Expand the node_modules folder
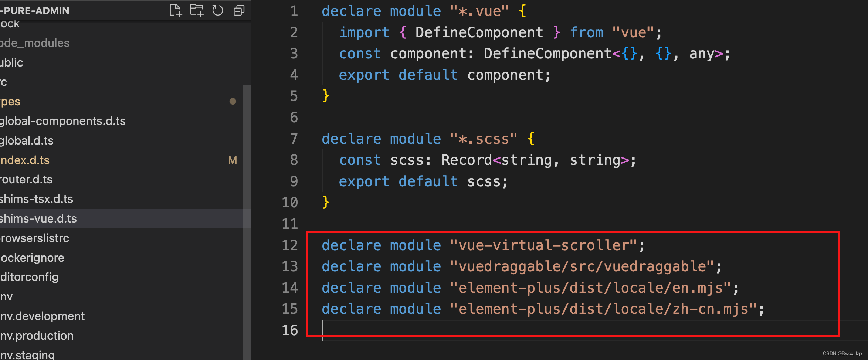The height and width of the screenshot is (360, 868). pos(35,43)
